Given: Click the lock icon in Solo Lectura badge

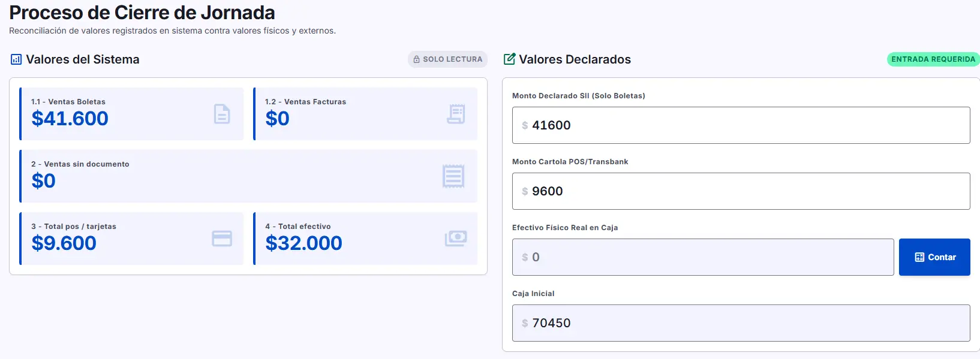Looking at the screenshot, I should click(416, 59).
